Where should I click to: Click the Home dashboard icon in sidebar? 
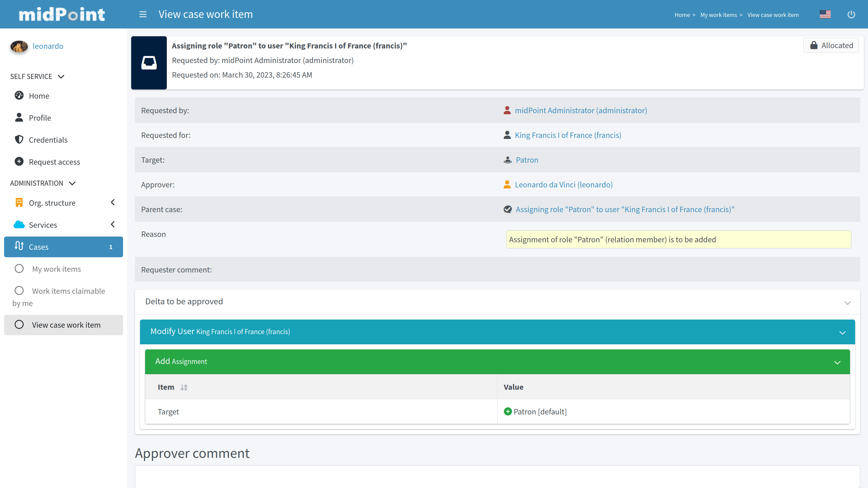(19, 96)
